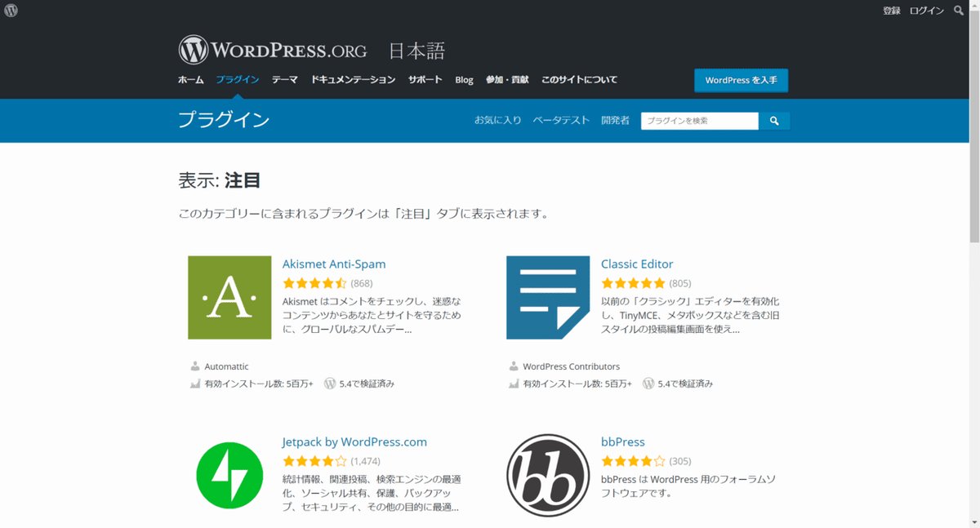The image size is (980, 528).
Task: Open the Classic Editor plugin icon
Action: 548,297
